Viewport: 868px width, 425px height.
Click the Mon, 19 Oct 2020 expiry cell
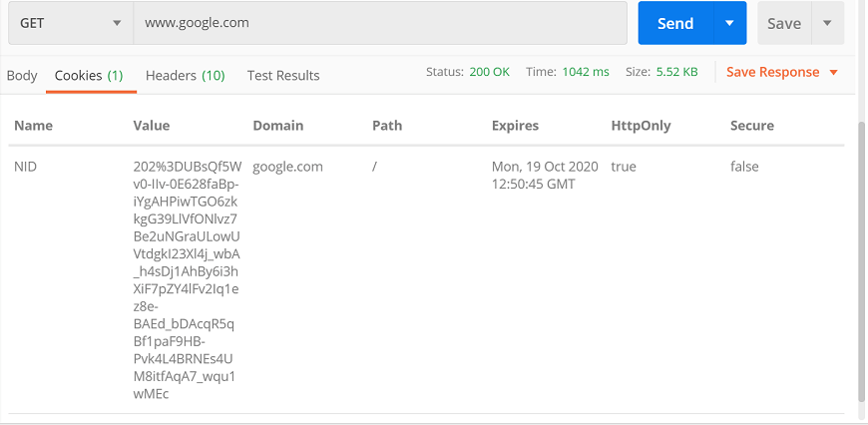click(545, 176)
